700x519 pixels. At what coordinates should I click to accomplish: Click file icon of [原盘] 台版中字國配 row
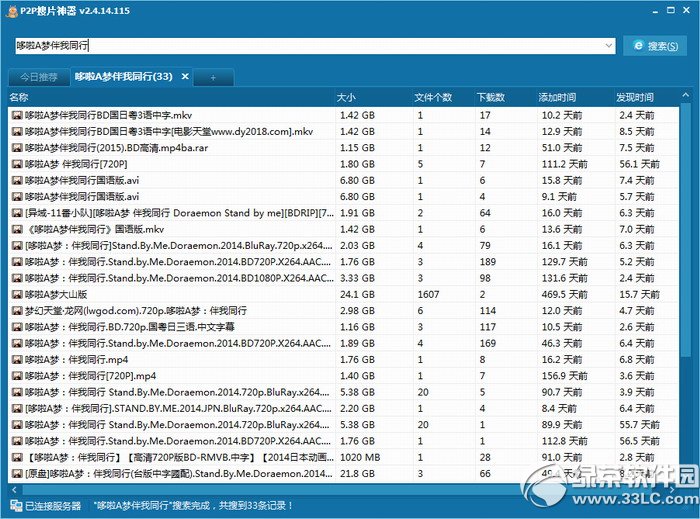click(17, 473)
